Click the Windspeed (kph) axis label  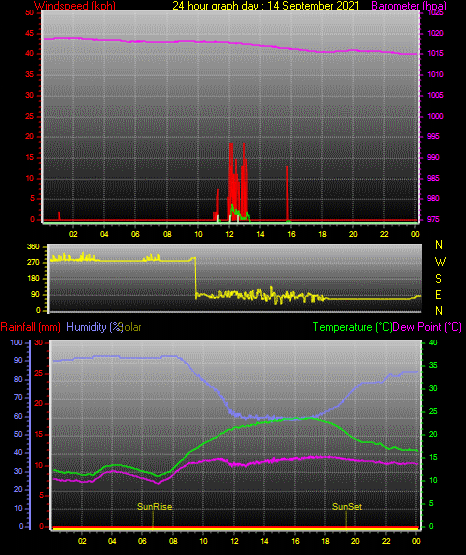click(75, 6)
